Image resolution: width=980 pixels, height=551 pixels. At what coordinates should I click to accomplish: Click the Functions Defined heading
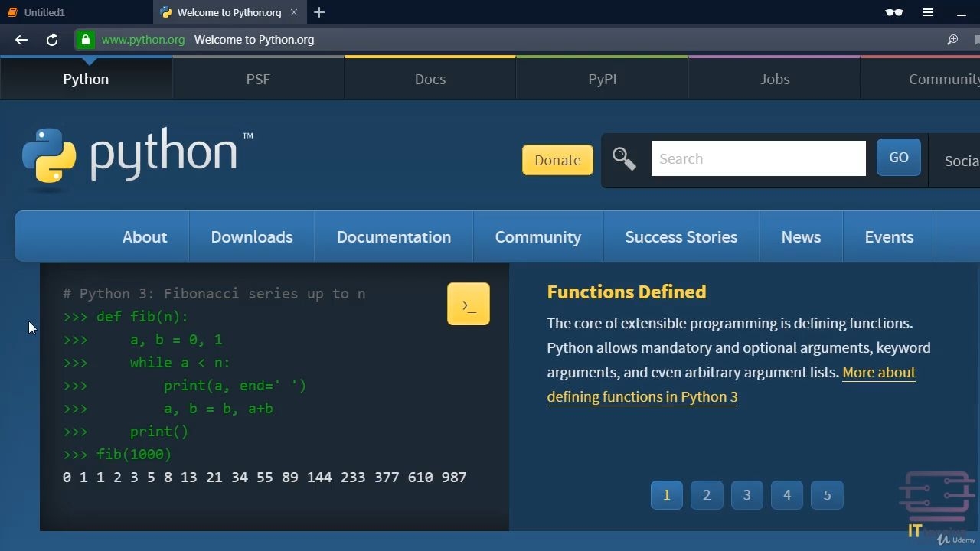tap(626, 292)
